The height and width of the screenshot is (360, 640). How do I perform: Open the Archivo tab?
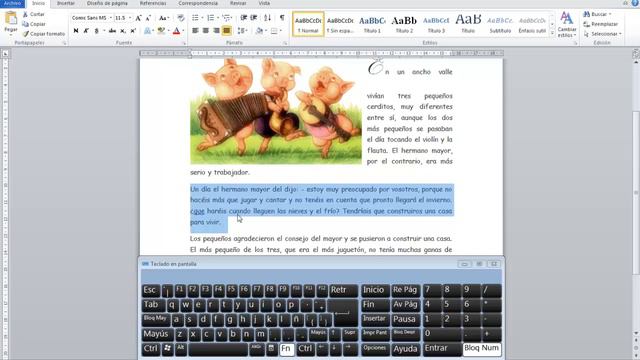[x=12, y=3]
